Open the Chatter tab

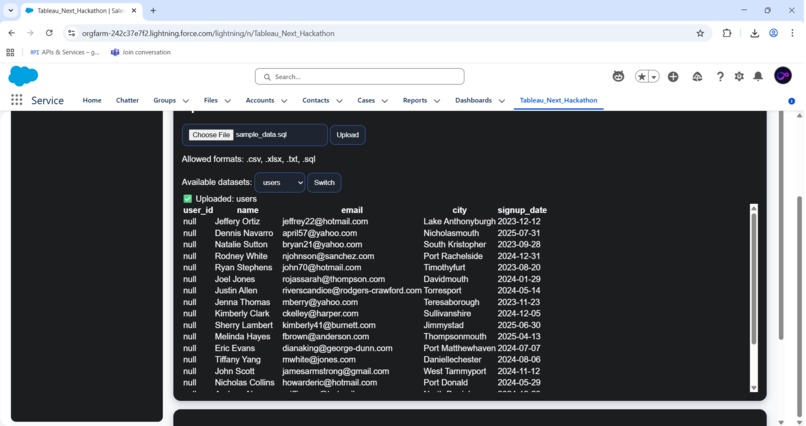127,100
